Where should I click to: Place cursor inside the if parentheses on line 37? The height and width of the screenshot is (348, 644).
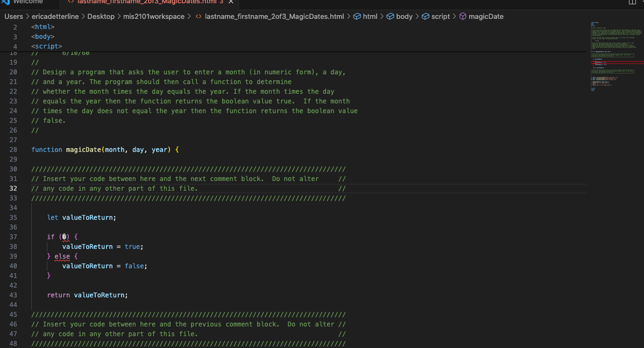coord(64,237)
